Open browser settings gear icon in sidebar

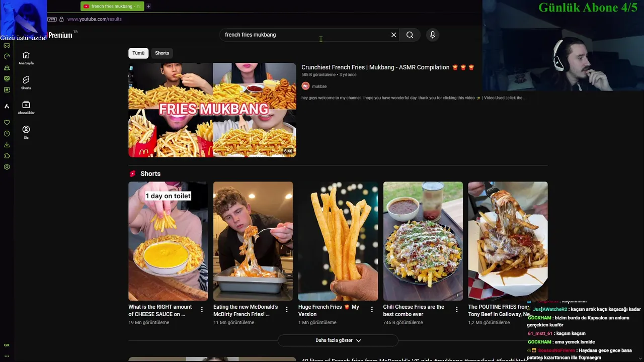[7, 167]
